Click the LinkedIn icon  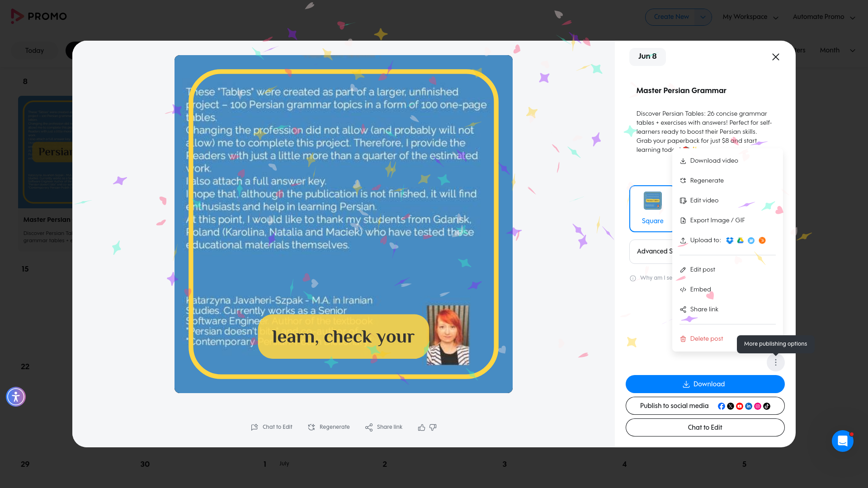coord(749,406)
